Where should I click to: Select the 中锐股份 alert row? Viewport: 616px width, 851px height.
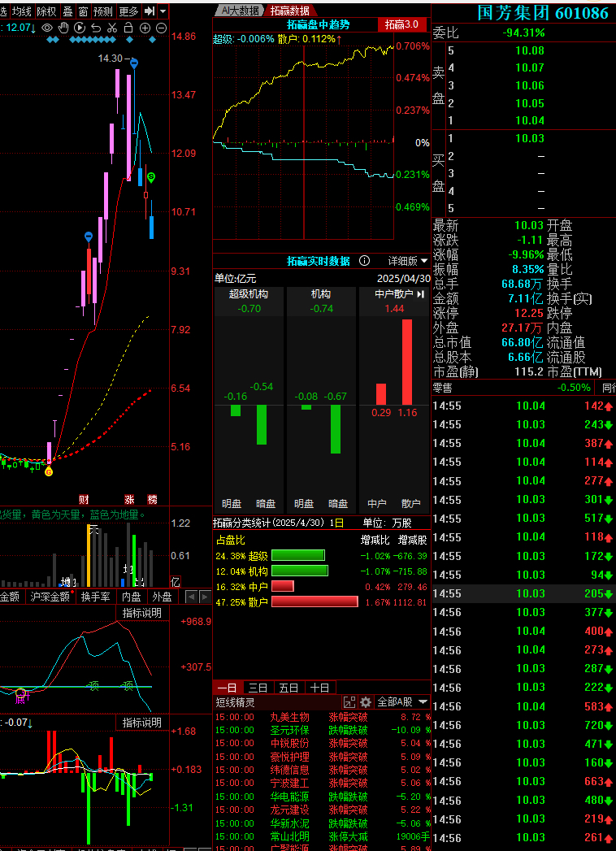coord(323,744)
